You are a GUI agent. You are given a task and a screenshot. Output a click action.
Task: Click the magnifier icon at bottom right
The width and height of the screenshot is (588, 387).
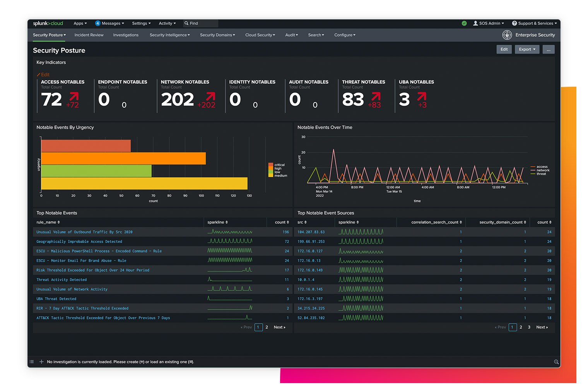[x=556, y=362]
